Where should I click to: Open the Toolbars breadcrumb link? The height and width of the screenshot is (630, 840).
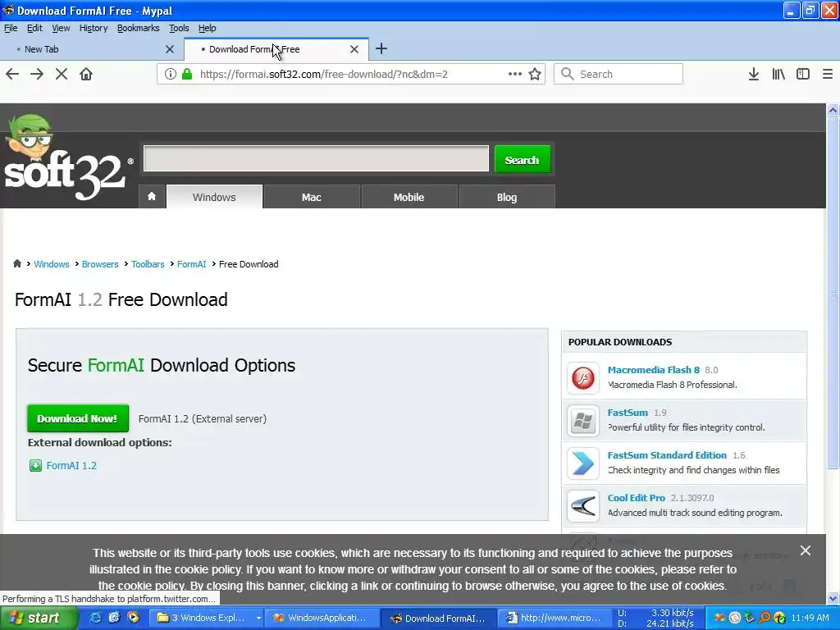[x=148, y=264]
